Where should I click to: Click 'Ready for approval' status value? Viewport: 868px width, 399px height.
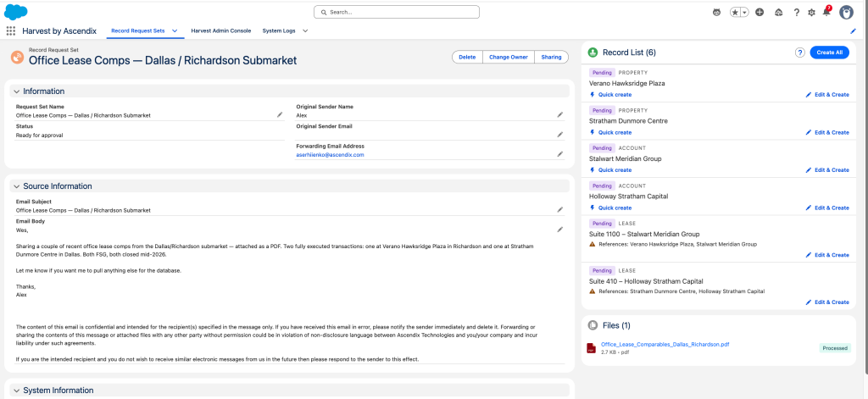click(x=39, y=135)
